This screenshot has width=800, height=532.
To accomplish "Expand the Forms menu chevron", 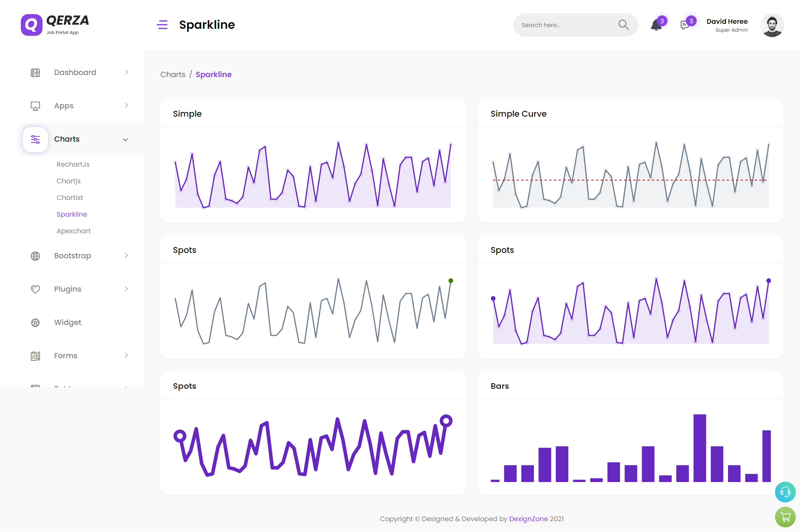I will point(126,356).
